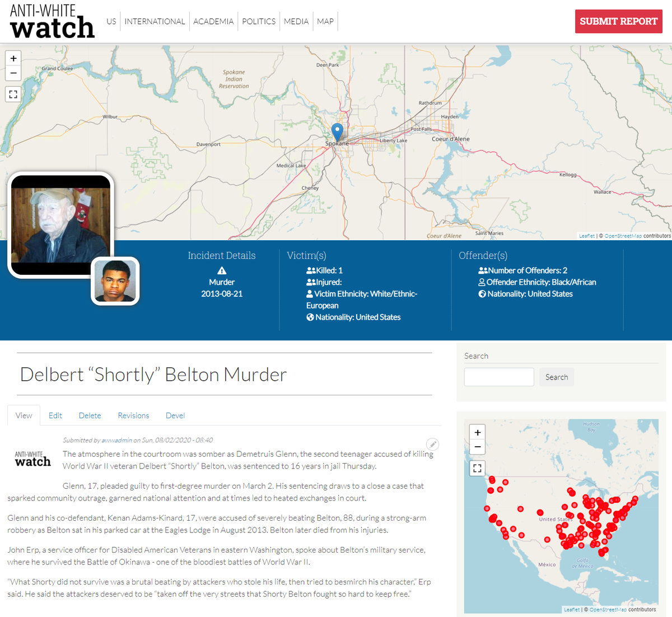
Task: Open the awwadmin author link
Action: (116, 440)
